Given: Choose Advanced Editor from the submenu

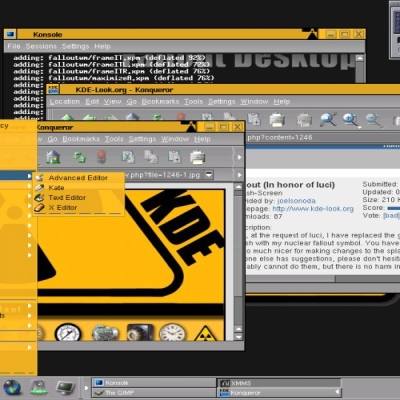Looking at the screenshot, I should [79, 178].
